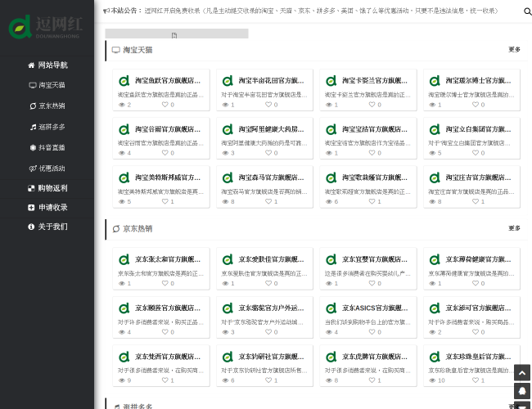Like the 淘宝森马官方旗舰店 card via heart
The image size is (532, 409).
268,201
